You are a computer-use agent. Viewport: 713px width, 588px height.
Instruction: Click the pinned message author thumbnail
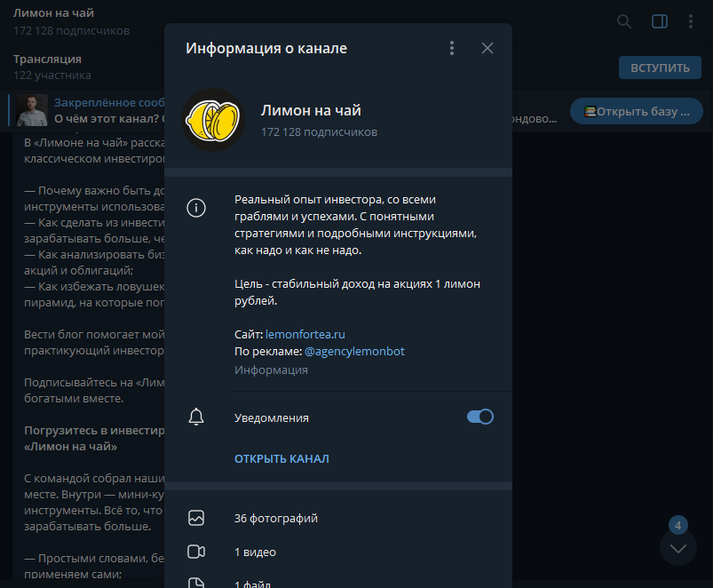30,111
